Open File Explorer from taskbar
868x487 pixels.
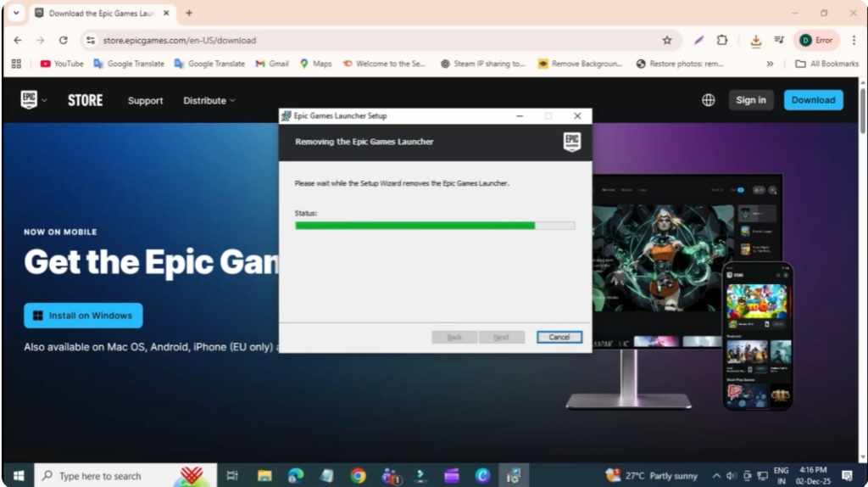(264, 476)
